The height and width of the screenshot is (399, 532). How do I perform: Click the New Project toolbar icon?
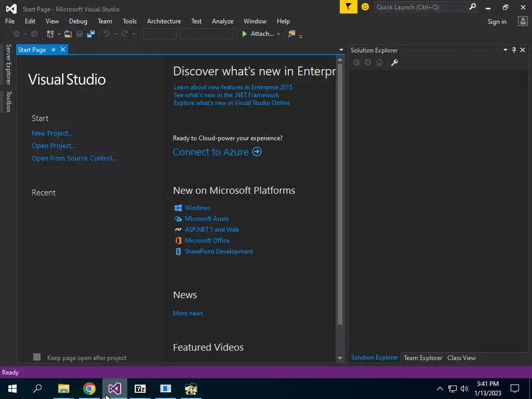(x=50, y=34)
